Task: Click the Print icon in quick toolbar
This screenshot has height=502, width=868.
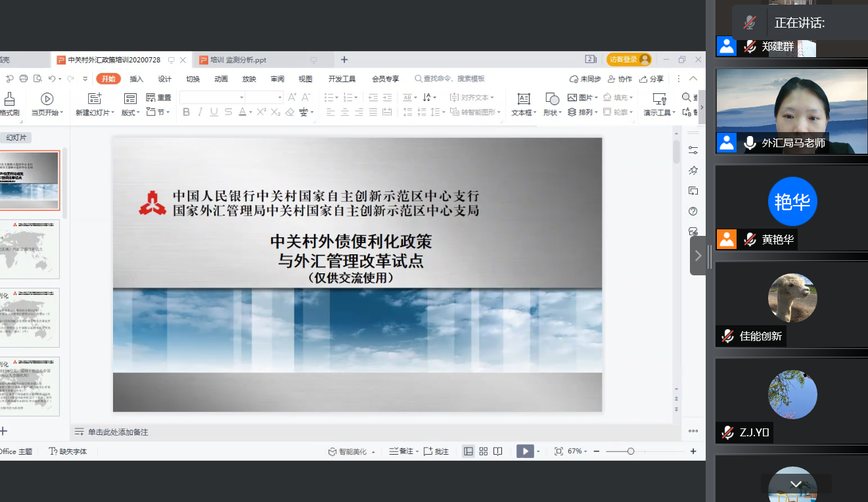Action: pyautogui.click(x=24, y=79)
